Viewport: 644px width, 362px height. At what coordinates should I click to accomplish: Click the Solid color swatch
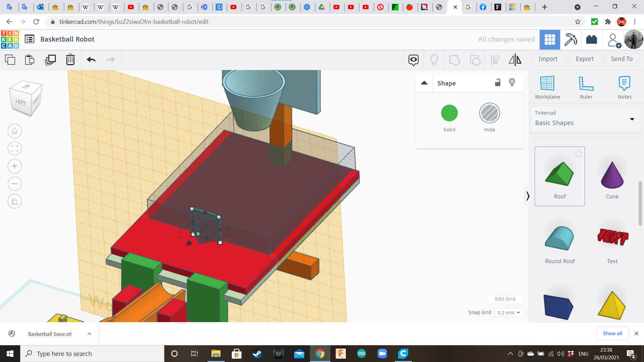[449, 113]
